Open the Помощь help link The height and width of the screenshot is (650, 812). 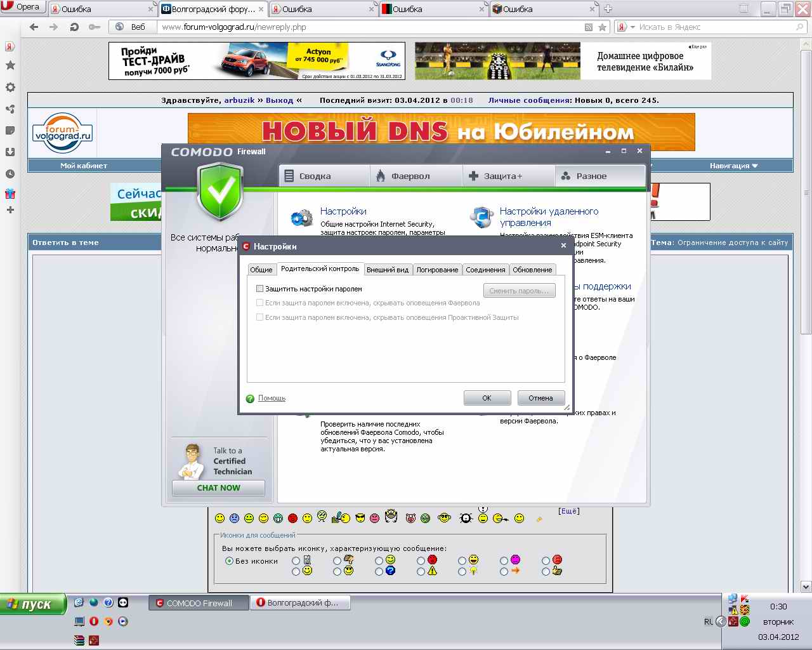tap(272, 399)
